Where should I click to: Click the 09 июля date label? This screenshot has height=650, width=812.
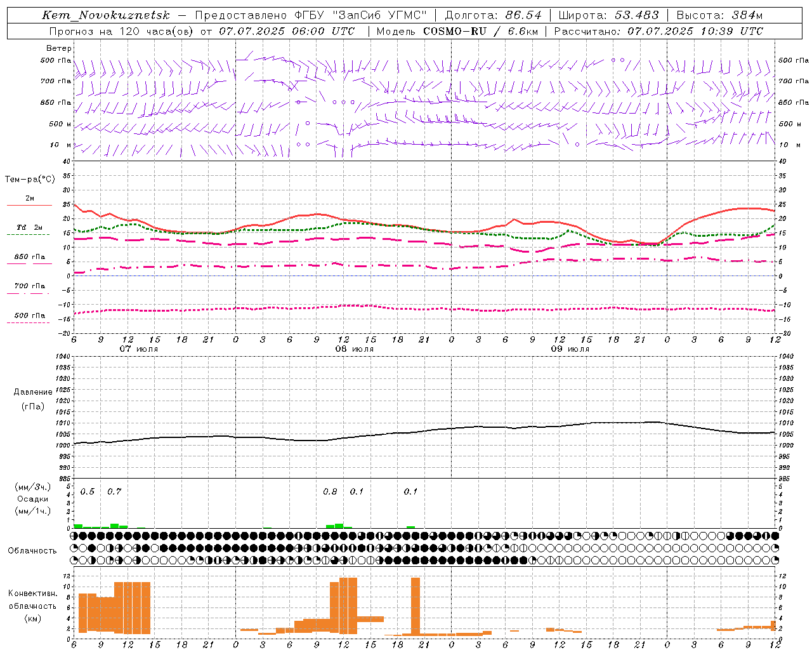click(x=570, y=349)
